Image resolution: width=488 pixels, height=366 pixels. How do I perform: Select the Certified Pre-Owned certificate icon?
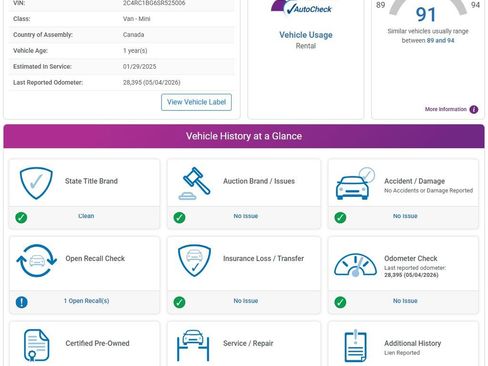[x=37, y=345]
